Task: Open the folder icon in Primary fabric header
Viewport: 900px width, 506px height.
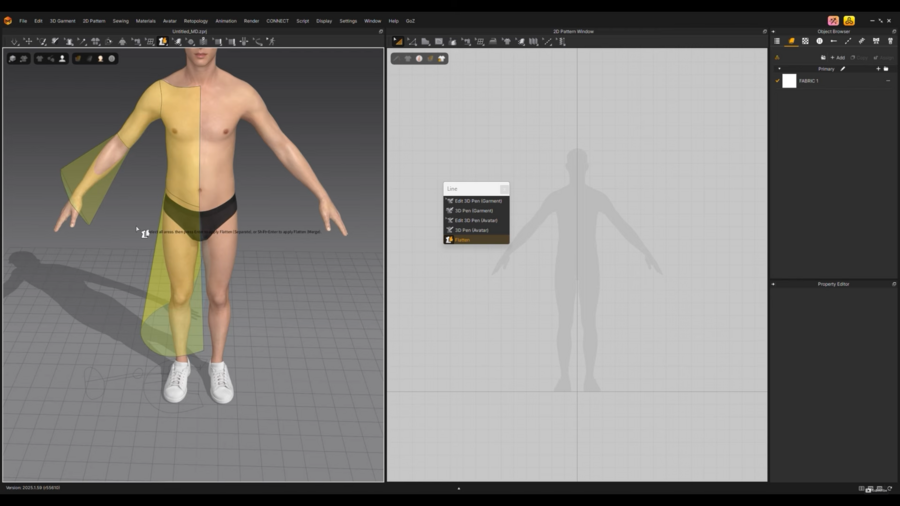Action: pyautogui.click(x=886, y=69)
